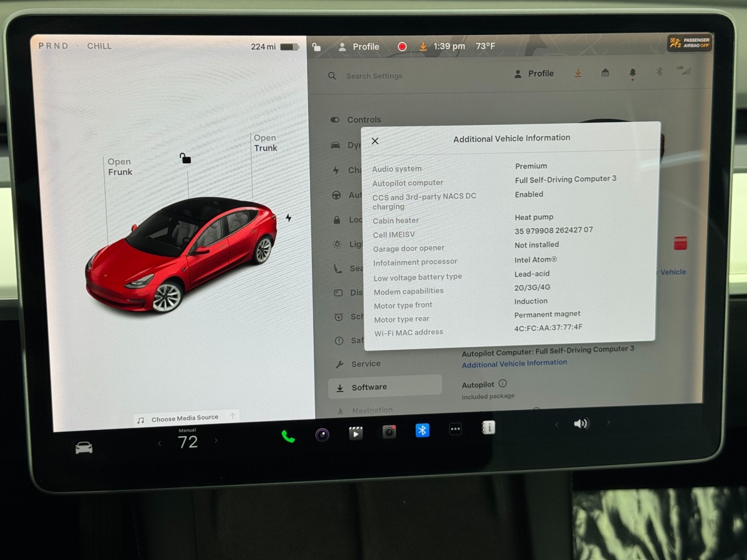Toggle Sentry Mode red record icon

tap(402, 47)
